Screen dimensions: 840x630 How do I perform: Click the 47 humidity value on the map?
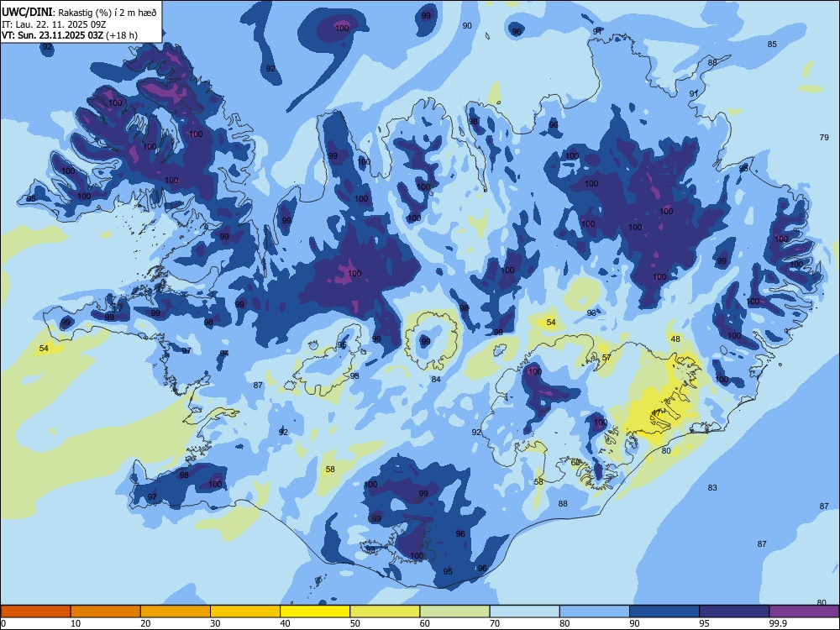[x=656, y=413]
